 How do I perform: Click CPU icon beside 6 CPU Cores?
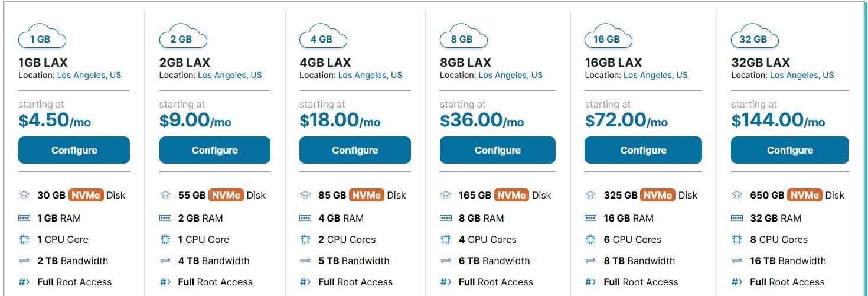590,239
